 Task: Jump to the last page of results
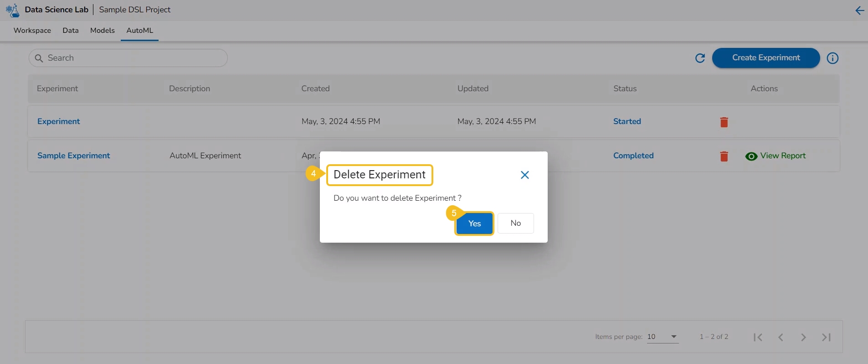(826, 337)
